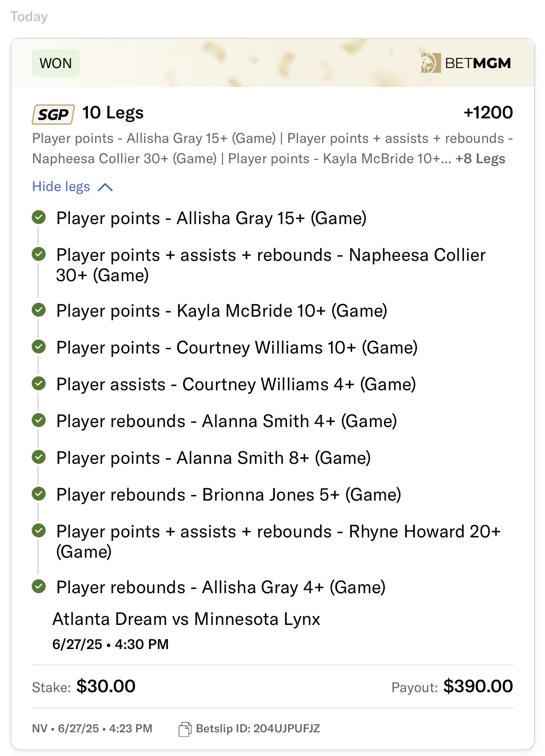Click green checkmark for Allisha Gray 15+ points
This screenshot has width=545, height=756.
tap(39, 218)
